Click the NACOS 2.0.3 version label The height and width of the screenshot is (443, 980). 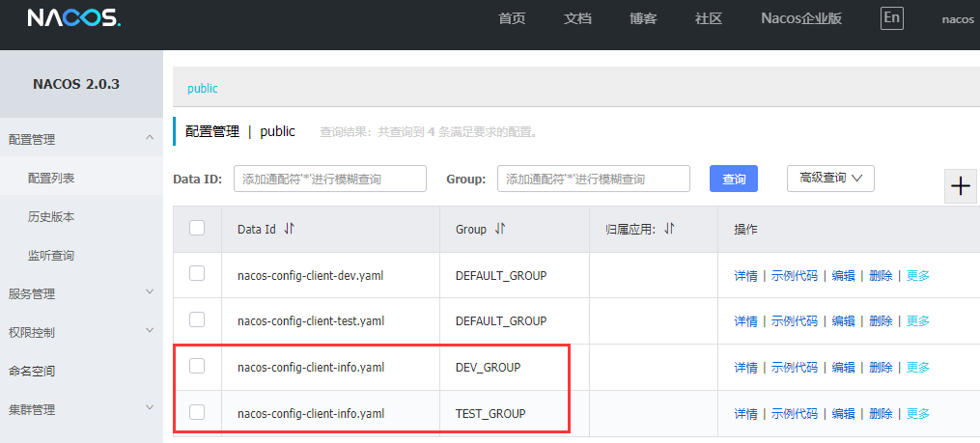76,84
